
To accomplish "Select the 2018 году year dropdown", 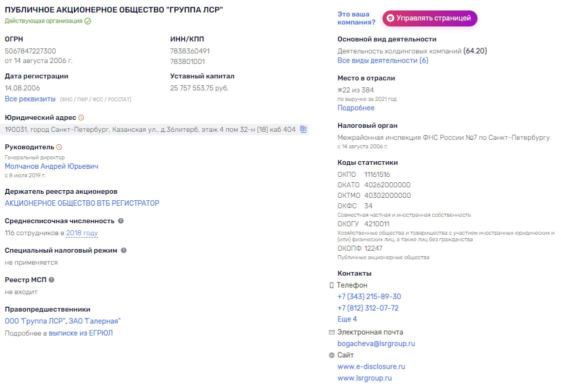I will (x=82, y=233).
